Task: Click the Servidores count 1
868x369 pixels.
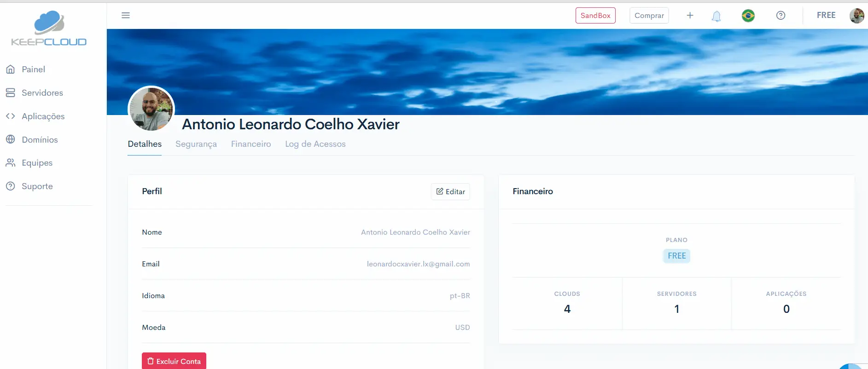Action: point(677,309)
